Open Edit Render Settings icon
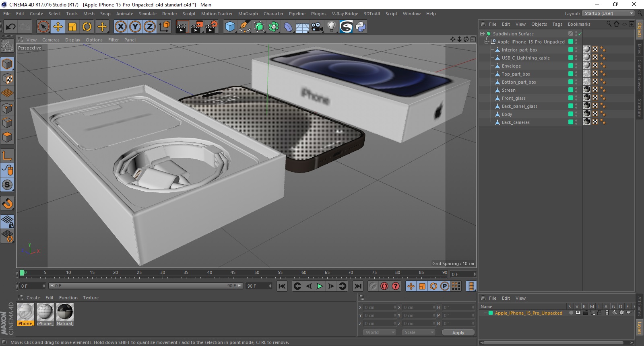 [x=212, y=27]
